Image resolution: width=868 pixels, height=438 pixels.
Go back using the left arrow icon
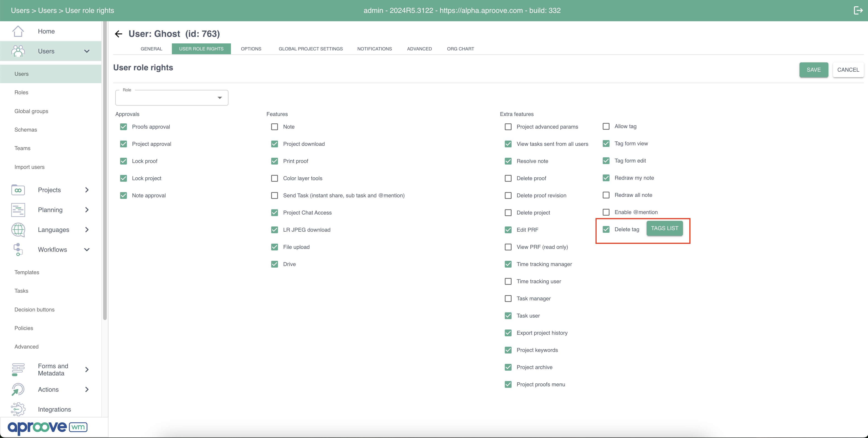click(x=118, y=34)
